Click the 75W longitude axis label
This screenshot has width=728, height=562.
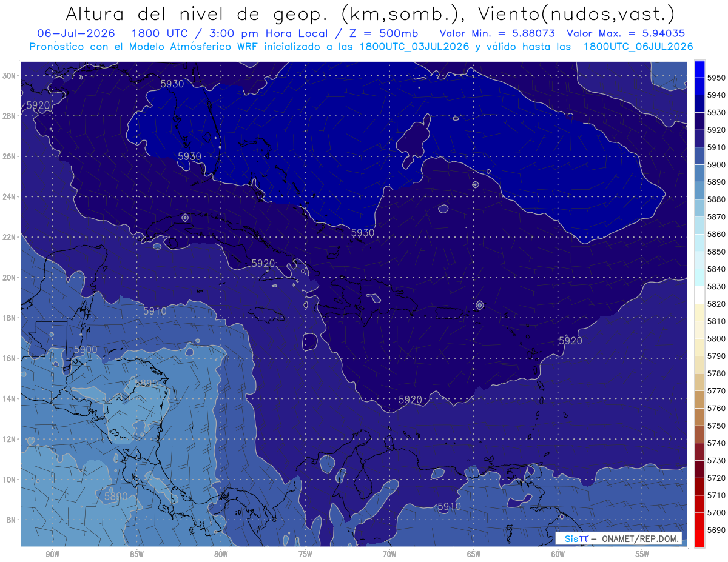(x=305, y=554)
